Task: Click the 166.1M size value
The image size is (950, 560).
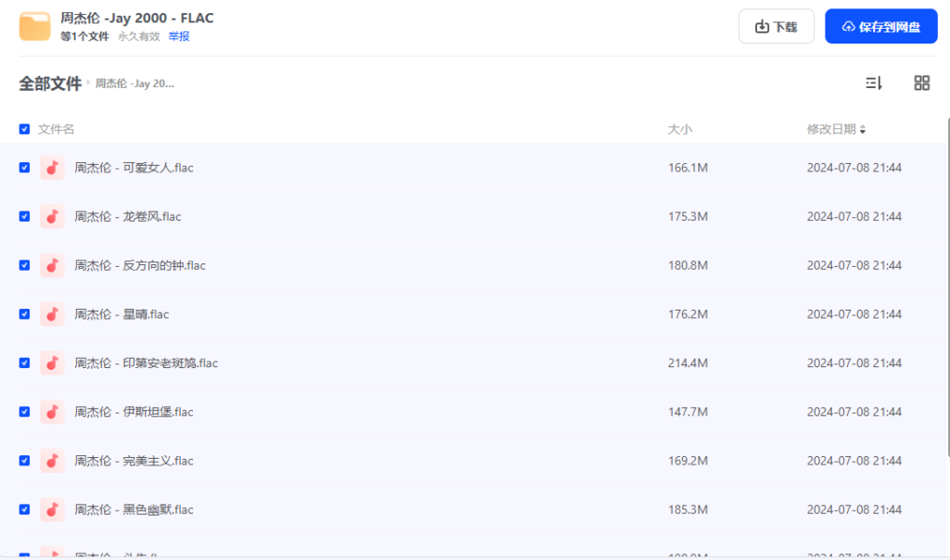Action: 687,168
